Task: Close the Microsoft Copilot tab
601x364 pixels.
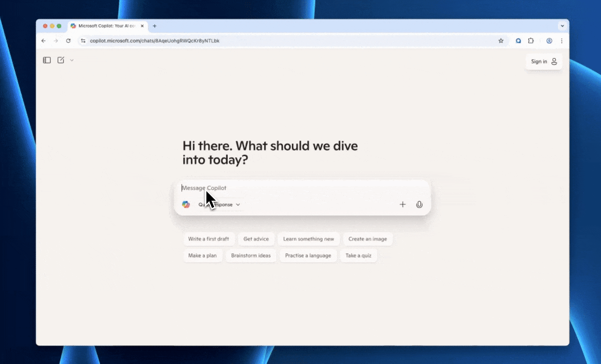Action: coord(142,26)
